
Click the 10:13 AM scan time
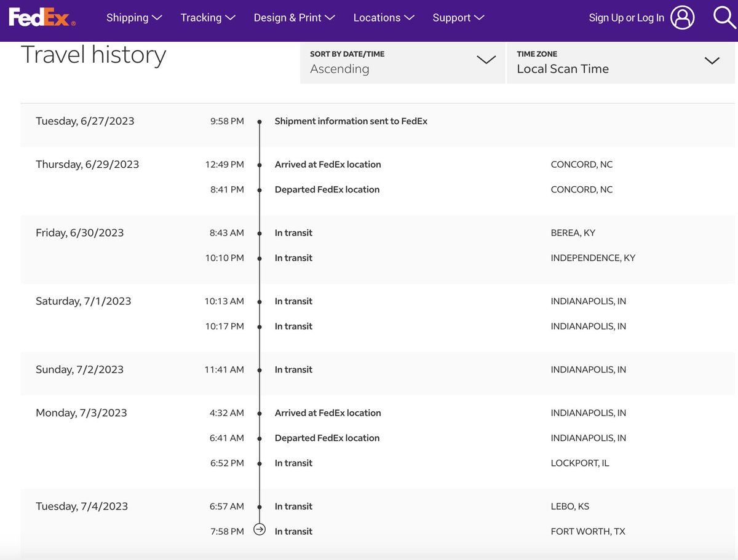point(224,301)
